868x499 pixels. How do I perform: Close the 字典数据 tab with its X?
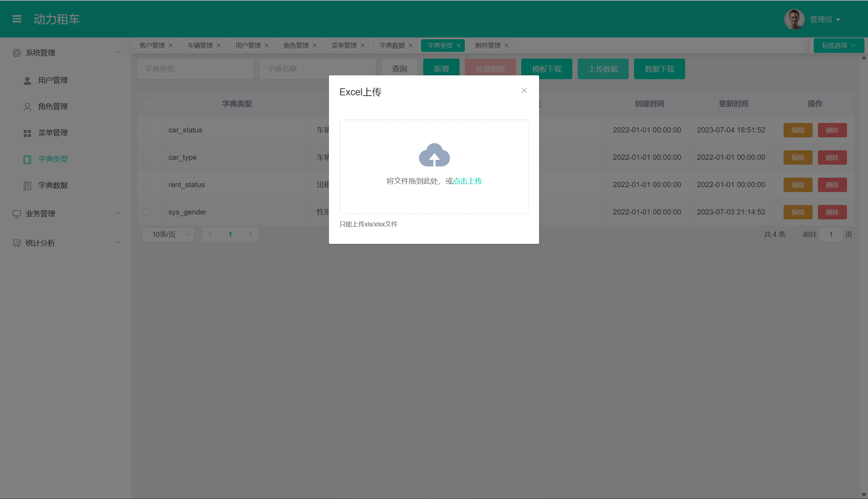pyautogui.click(x=411, y=46)
